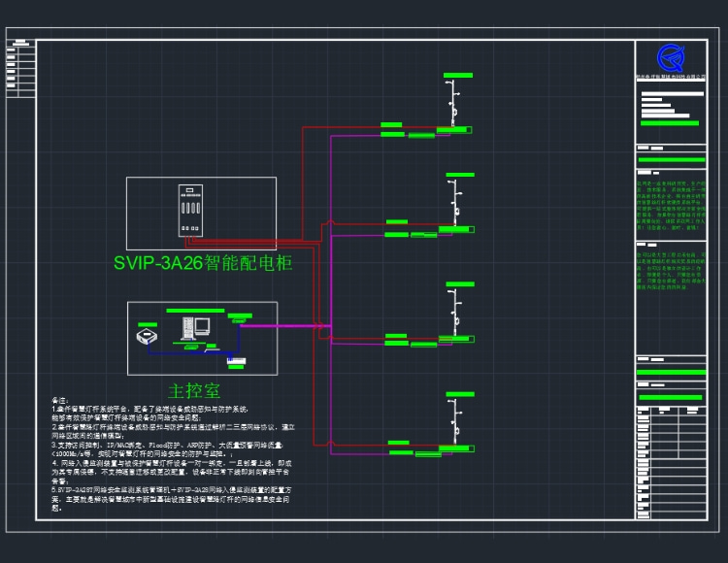Screen dimensions: 728x563
Task: Select note line starting with 5.SVIP-3A28T
Action: [172, 490]
